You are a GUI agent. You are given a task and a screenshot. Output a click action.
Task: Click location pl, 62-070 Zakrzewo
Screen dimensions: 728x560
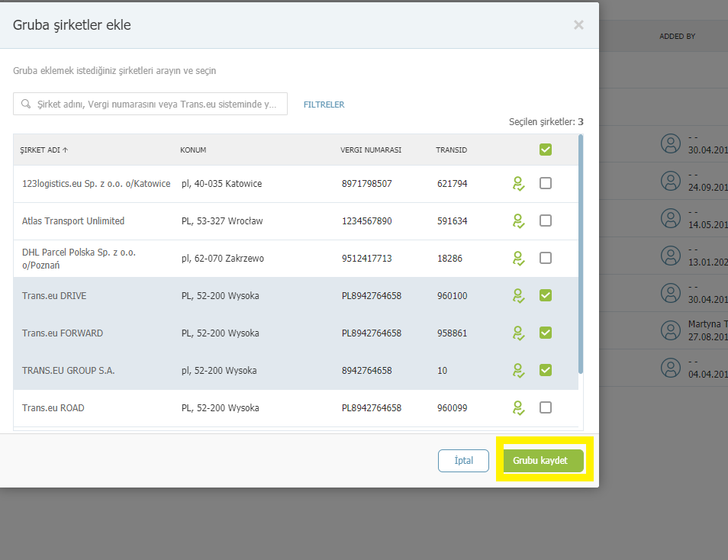(x=222, y=259)
